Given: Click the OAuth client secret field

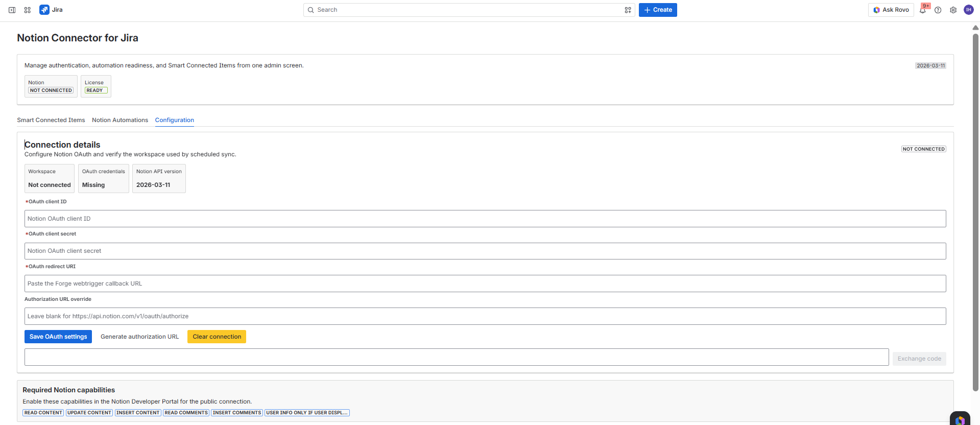Looking at the screenshot, I should [485, 251].
